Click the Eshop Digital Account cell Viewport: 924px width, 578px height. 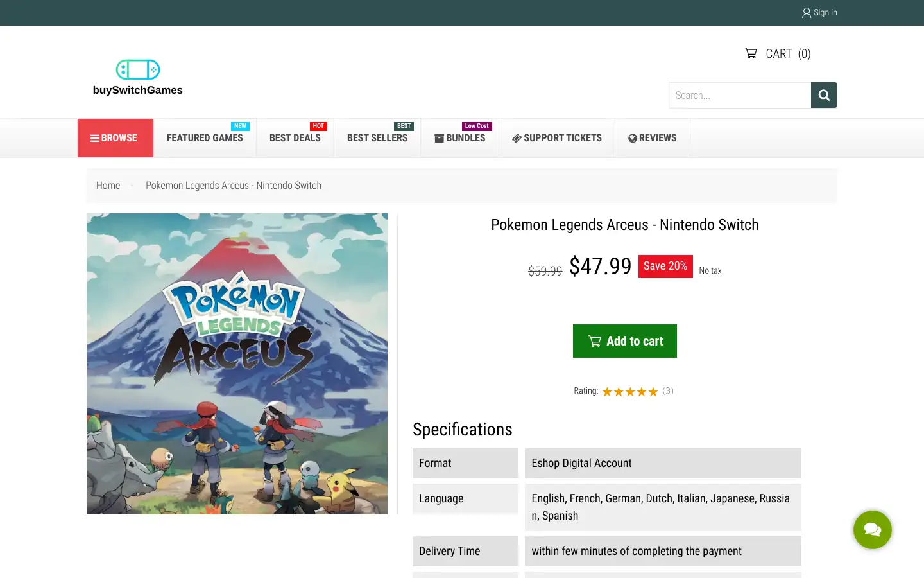click(x=663, y=463)
